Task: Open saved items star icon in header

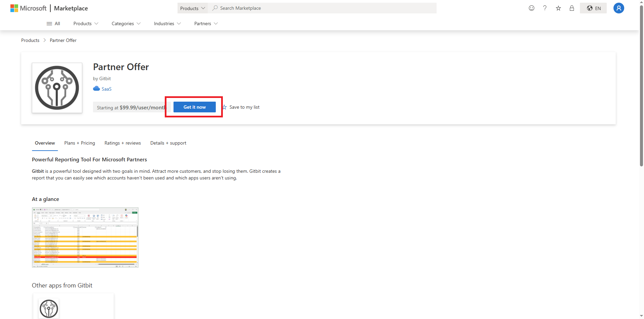Action: 558,8
